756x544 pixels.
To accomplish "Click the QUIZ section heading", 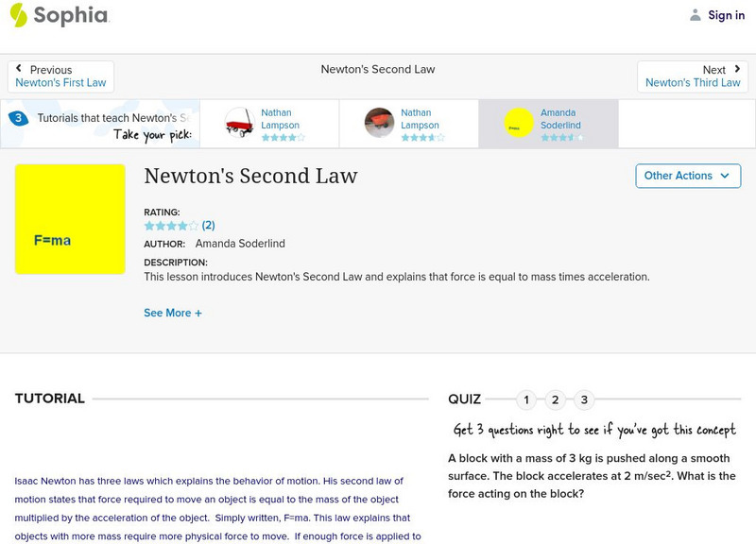I will point(464,399).
